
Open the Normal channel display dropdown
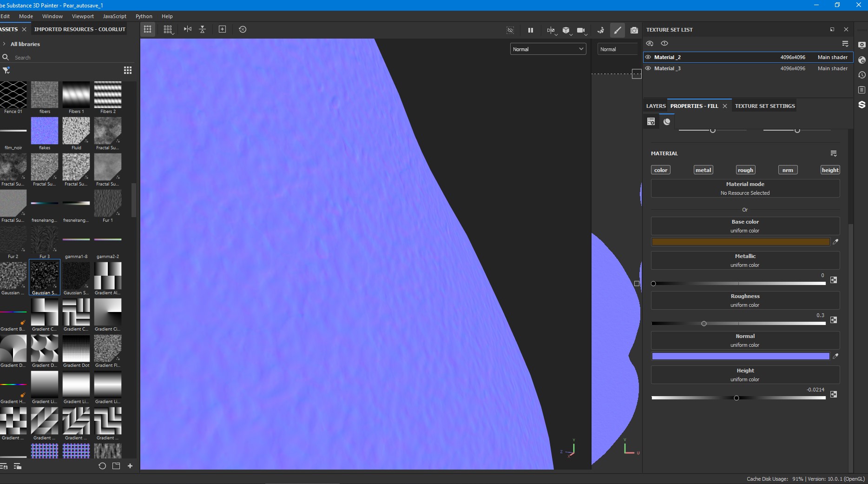tap(548, 49)
